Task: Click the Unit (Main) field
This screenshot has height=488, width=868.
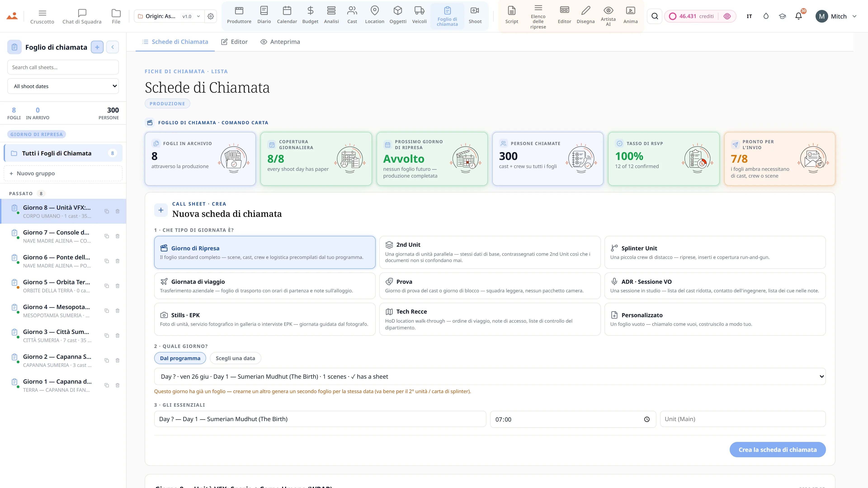Action: click(743, 419)
